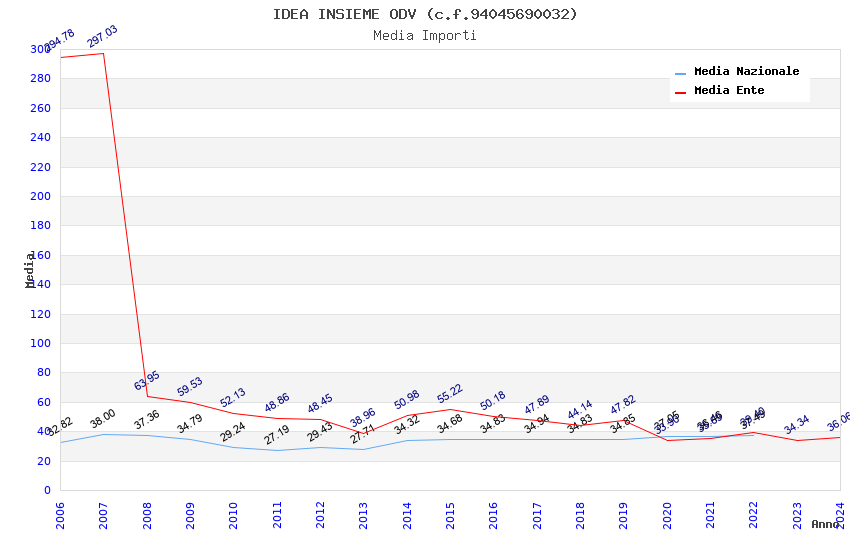The image size is (850, 550).
Task: Select the 297.03 data label
Action: coord(102,36)
